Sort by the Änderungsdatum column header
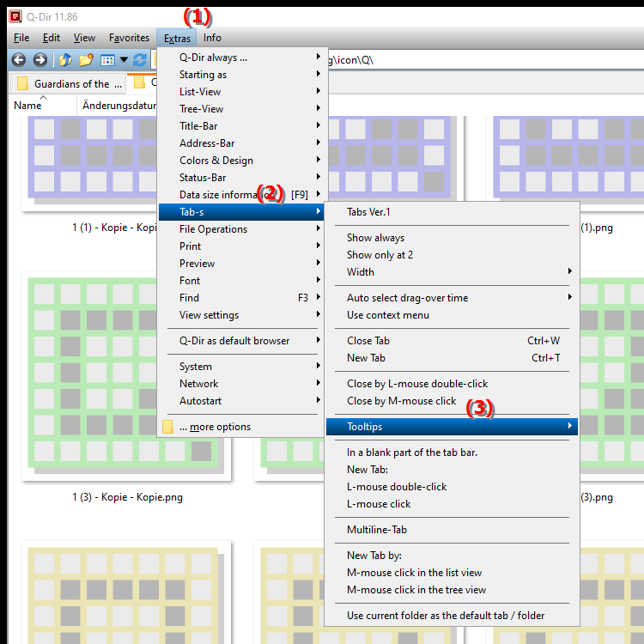The image size is (644, 644). (119, 106)
